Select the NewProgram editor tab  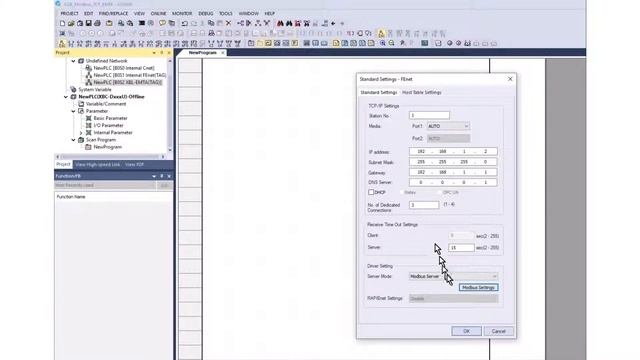tap(203, 53)
